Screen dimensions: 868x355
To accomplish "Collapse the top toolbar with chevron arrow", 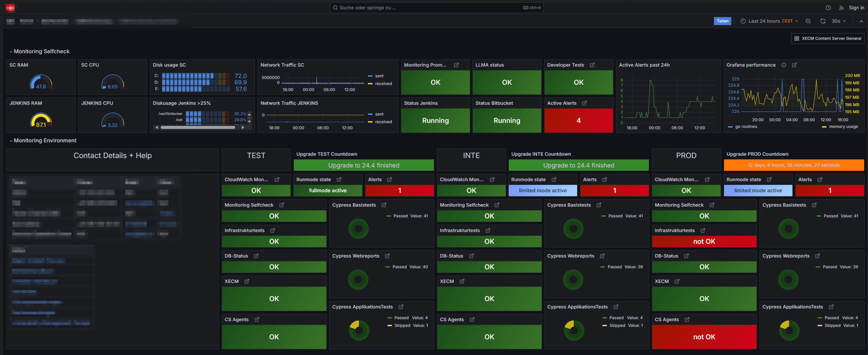I will (861, 21).
